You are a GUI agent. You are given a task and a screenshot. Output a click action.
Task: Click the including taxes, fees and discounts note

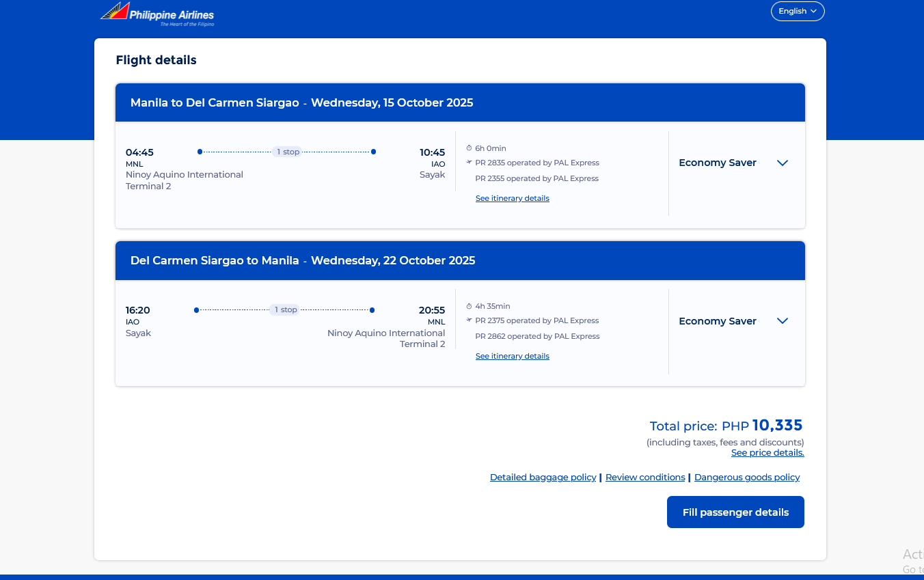725,443
